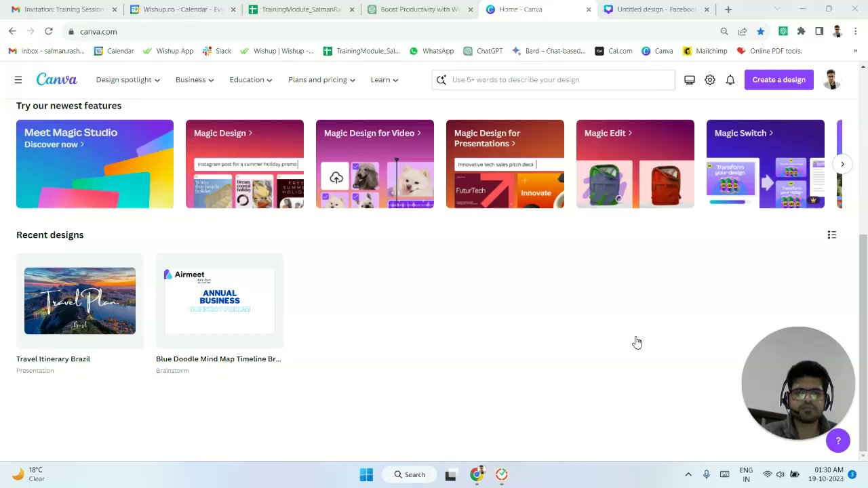868x488 pixels.
Task: Click the Windows taskbar Search box
Action: pos(409,474)
